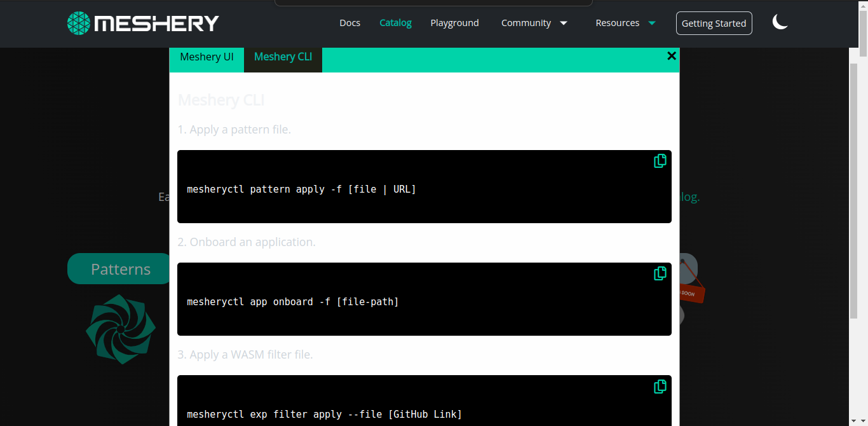
Task: Open the Community chevron arrow
Action: coord(563,23)
